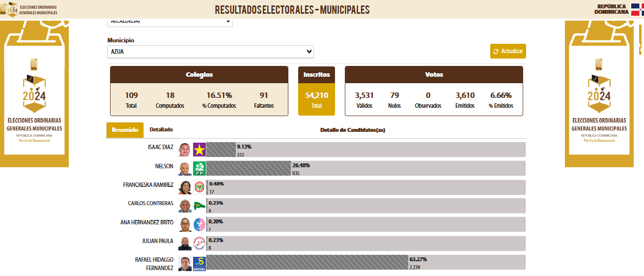Screen dimensions: 644x276
Task: Click the JCE 2024 elections logo in header
Action: tap(10, 9)
